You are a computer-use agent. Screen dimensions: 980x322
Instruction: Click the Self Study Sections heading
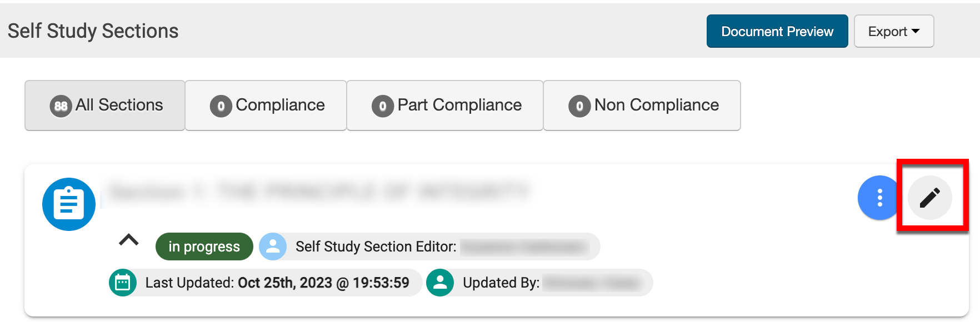point(93,31)
